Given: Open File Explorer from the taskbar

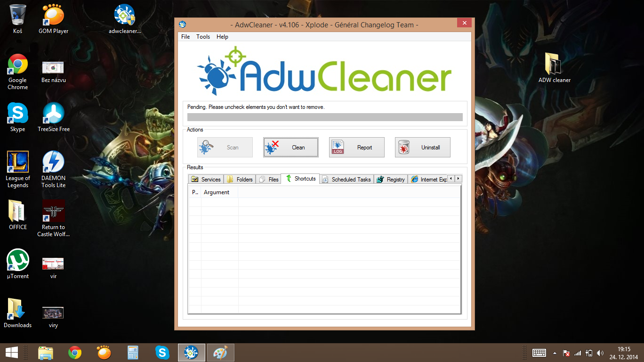Looking at the screenshot, I should click(46, 353).
